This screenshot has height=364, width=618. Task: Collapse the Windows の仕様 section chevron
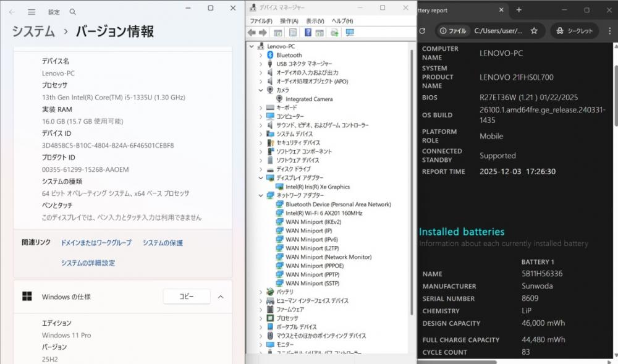click(221, 297)
